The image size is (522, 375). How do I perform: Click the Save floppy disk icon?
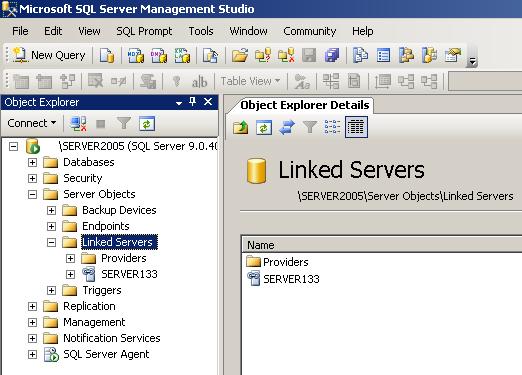click(x=309, y=55)
